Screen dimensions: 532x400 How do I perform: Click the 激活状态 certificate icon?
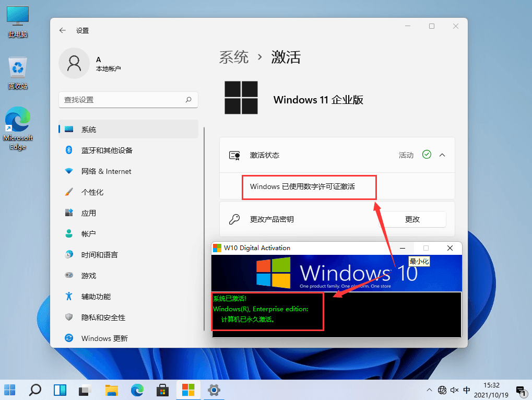pos(234,156)
